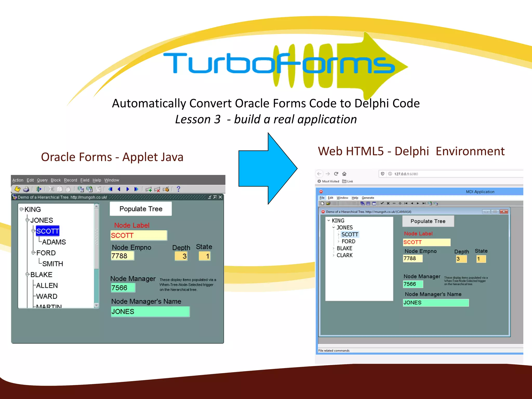Click the Copy icon in Oracle Forms toolbar
This screenshot has width=532, height=399.
click(x=60, y=189)
